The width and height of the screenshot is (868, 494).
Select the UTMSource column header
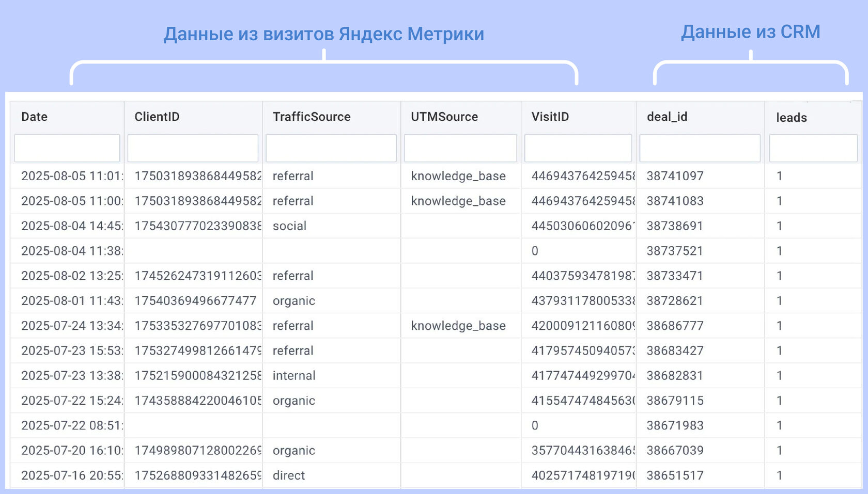[444, 117]
